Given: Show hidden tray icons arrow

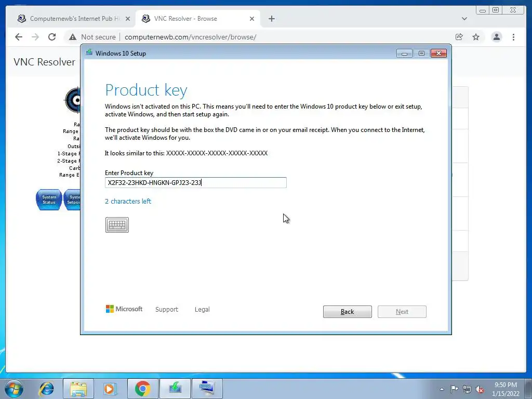Looking at the screenshot, I should pyautogui.click(x=442, y=389).
